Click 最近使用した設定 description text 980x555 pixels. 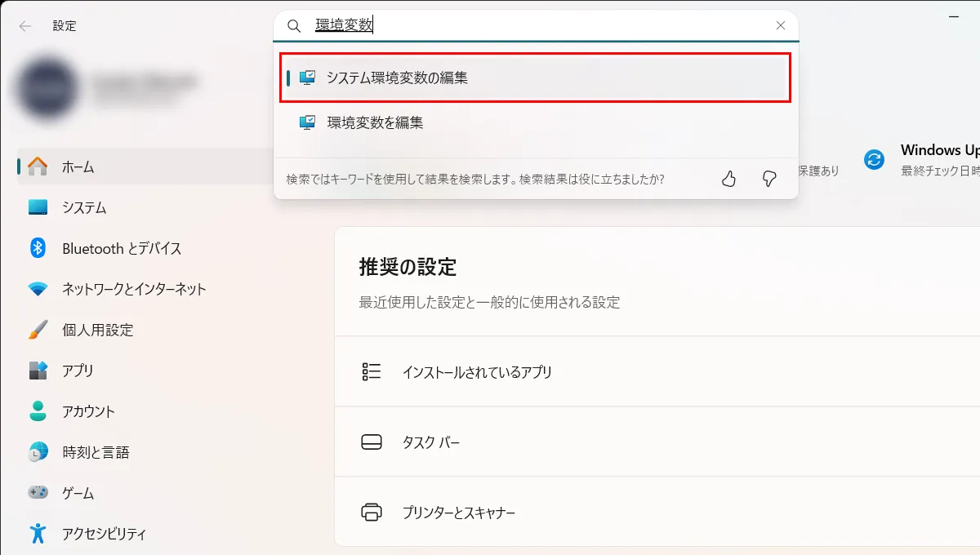tap(490, 302)
